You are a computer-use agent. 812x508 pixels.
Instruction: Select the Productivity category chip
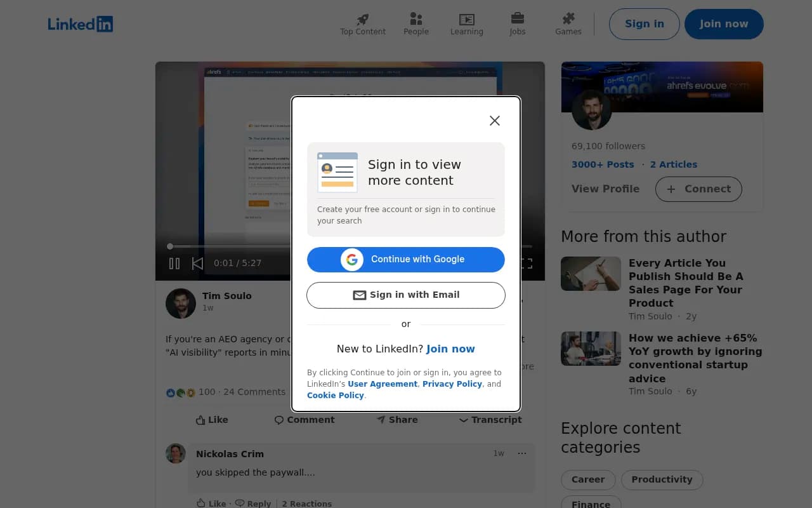pyautogui.click(x=662, y=479)
